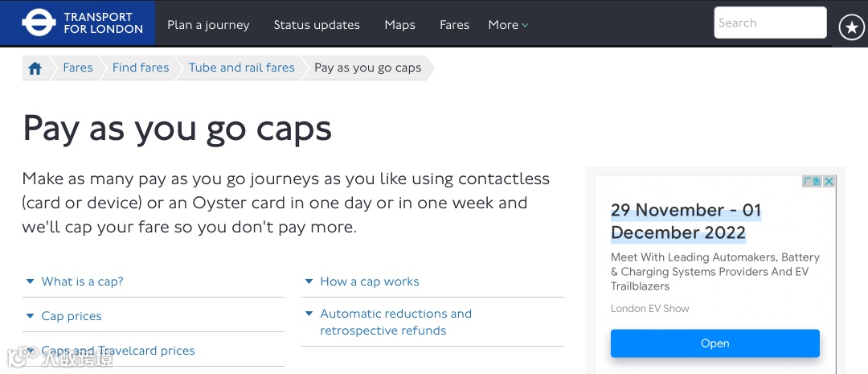Viewport: 868px width, 374px height.
Task: Expand the "How a cap works" section
Action: coord(369,282)
